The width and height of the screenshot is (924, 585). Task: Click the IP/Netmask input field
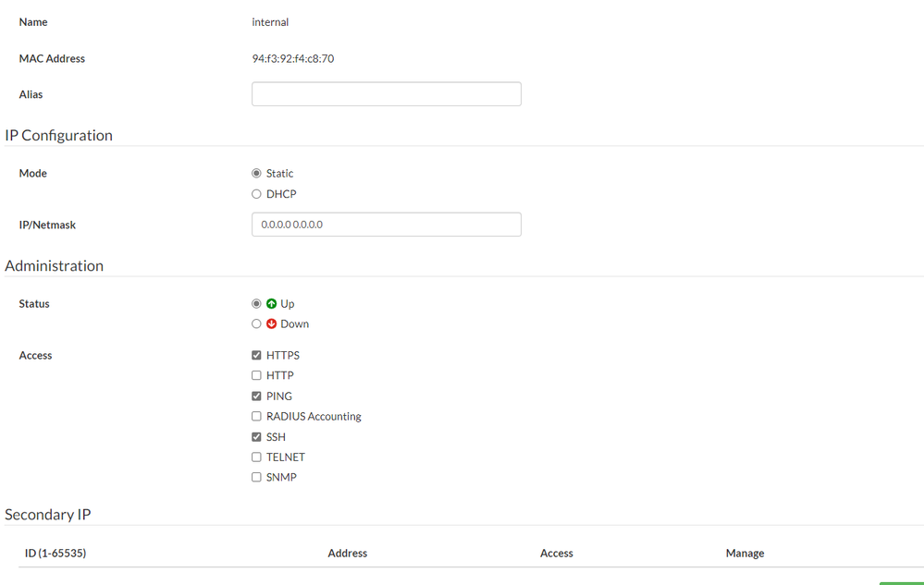pos(386,225)
